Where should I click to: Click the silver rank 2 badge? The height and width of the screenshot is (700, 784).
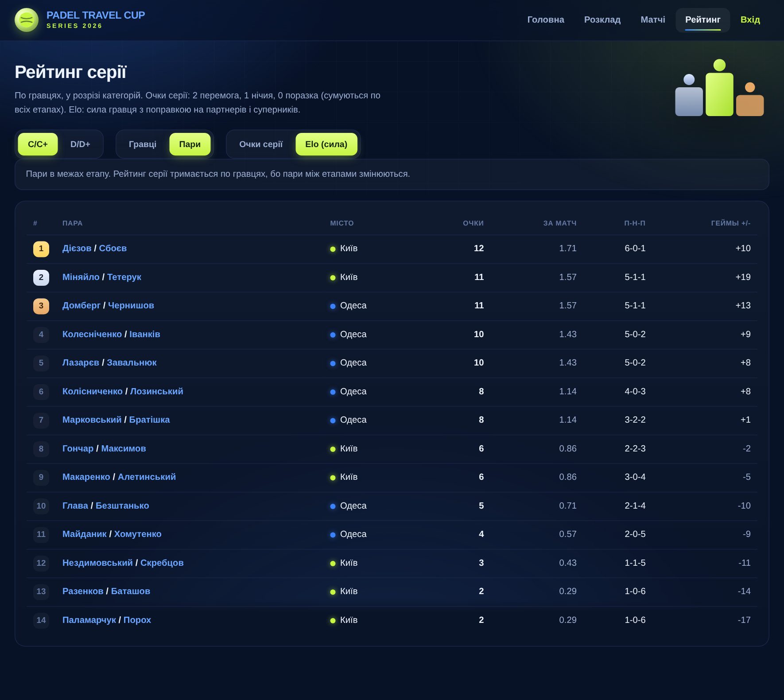[41, 277]
